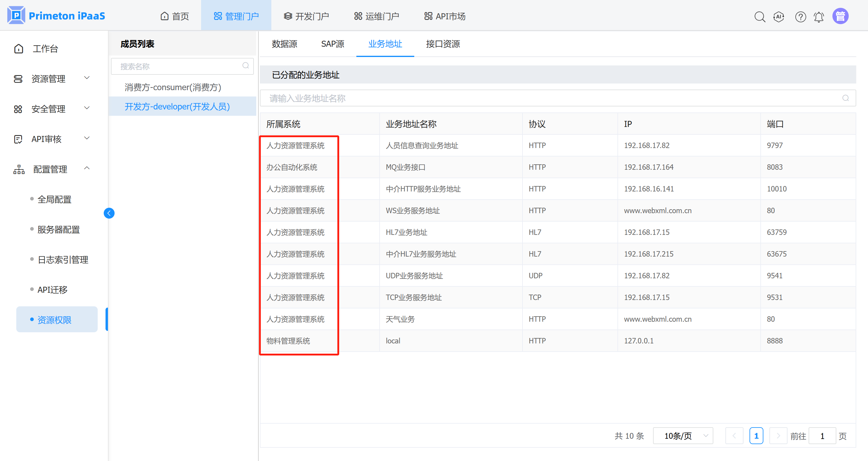Screen dimensions: 868x461
Task: Open the purple user avatar
Action: [x=840, y=16]
